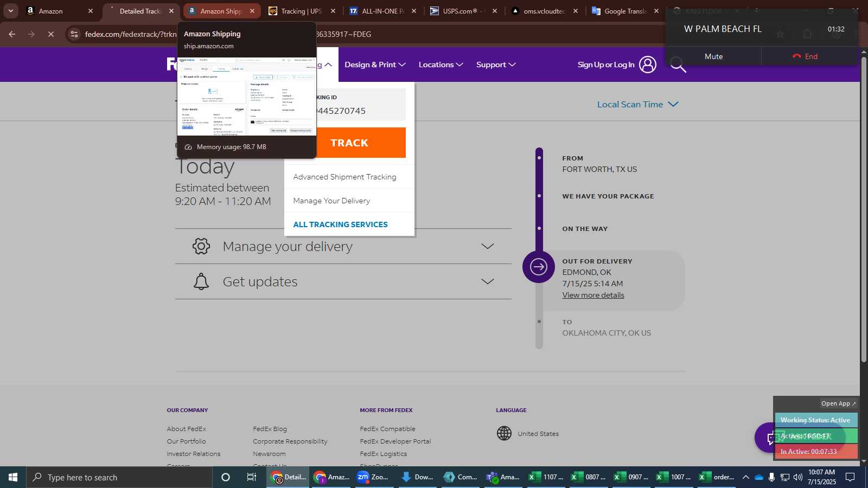Image resolution: width=868 pixels, height=488 pixels.
Task: Switch to the Google Translate tab
Action: pyautogui.click(x=625, y=11)
